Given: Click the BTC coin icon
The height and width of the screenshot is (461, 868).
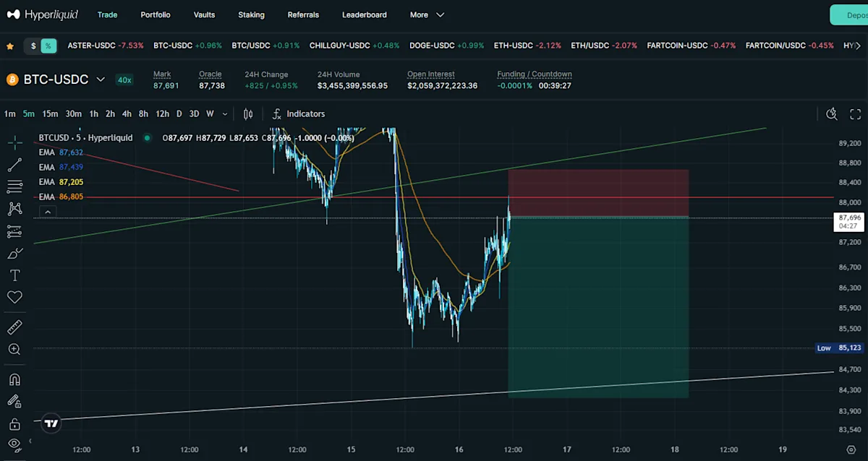Looking at the screenshot, I should coord(12,79).
